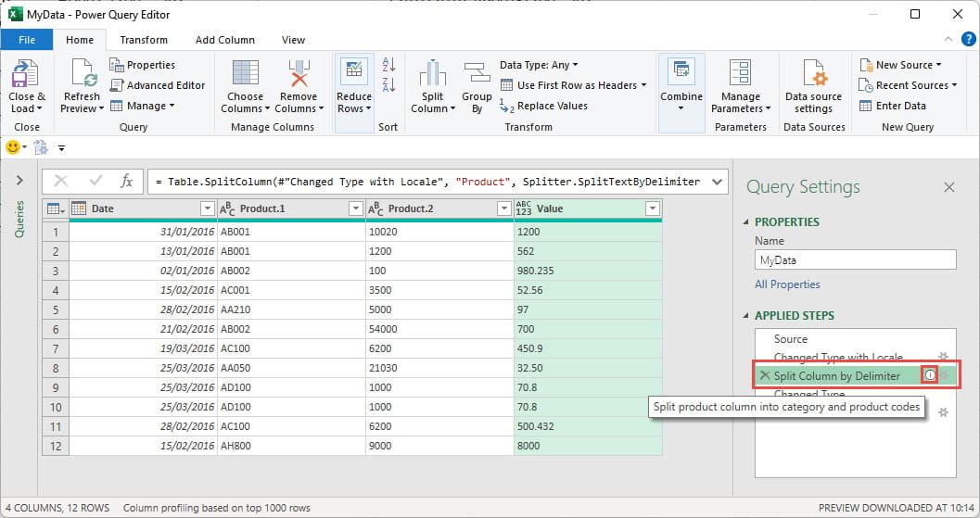Click the Refresh Preview icon
This screenshot has height=518, width=980.
(82, 75)
